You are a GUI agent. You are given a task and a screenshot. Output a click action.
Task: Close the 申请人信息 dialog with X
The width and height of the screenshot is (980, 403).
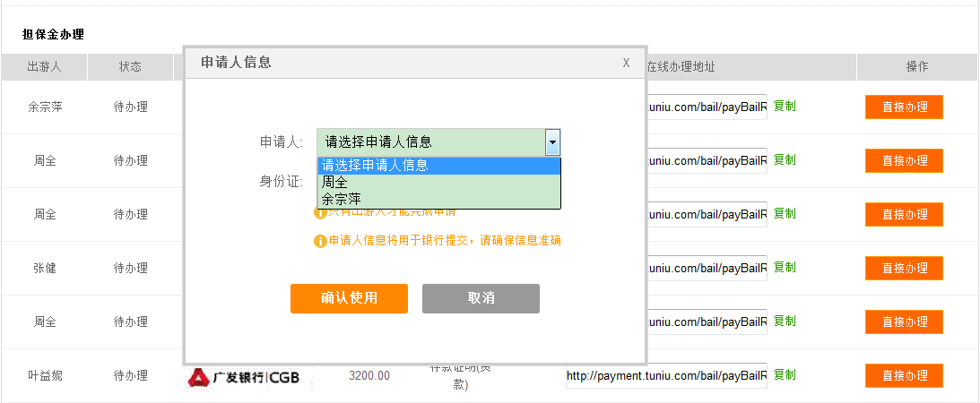coord(626,63)
